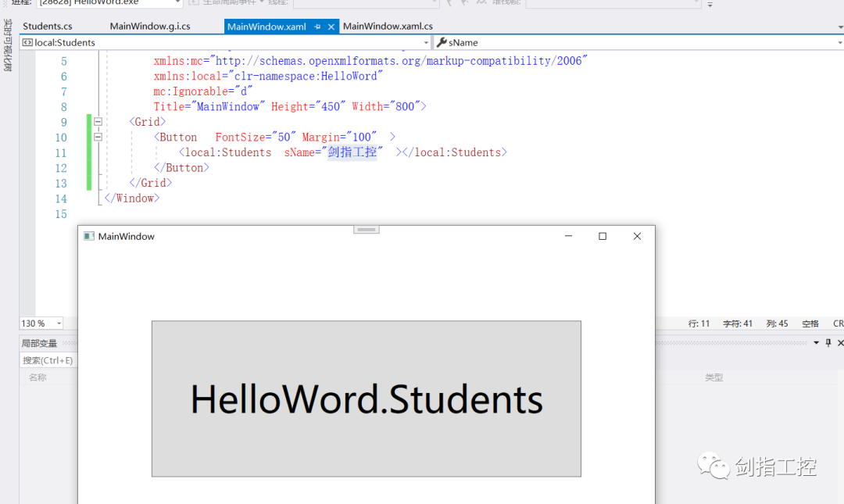Viewport: 844px width, 504px height.
Task: Click the Step Into debugger icon
Action: pos(450,3)
